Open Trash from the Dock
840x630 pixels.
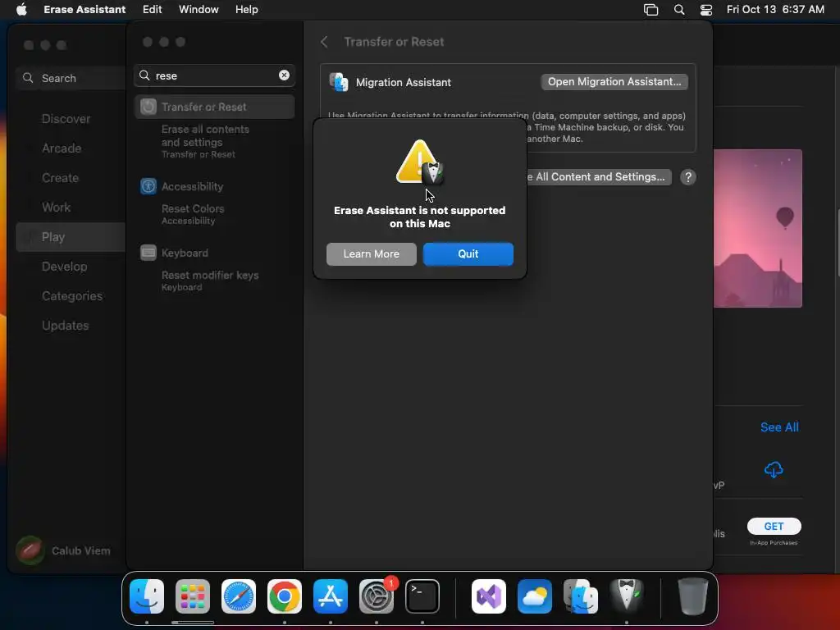coord(692,596)
